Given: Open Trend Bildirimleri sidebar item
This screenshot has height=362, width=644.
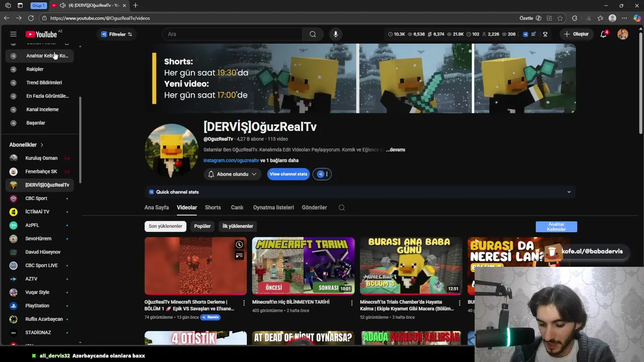Looking at the screenshot, I should (x=40, y=82).
